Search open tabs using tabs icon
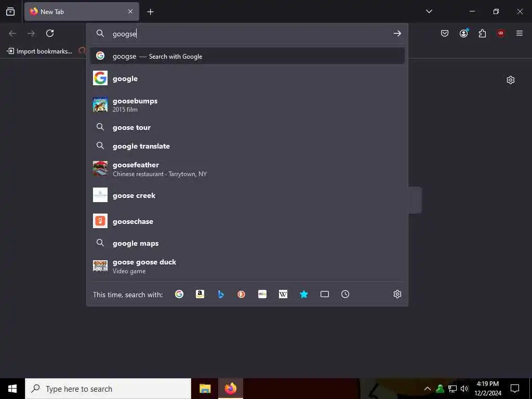This screenshot has height=399, width=532. point(325,294)
